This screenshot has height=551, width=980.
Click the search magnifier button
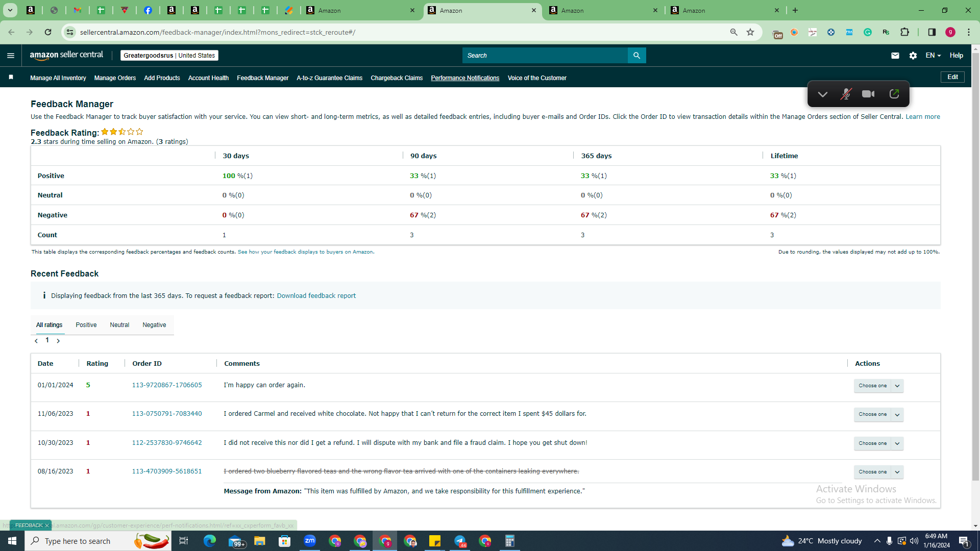[636, 56]
